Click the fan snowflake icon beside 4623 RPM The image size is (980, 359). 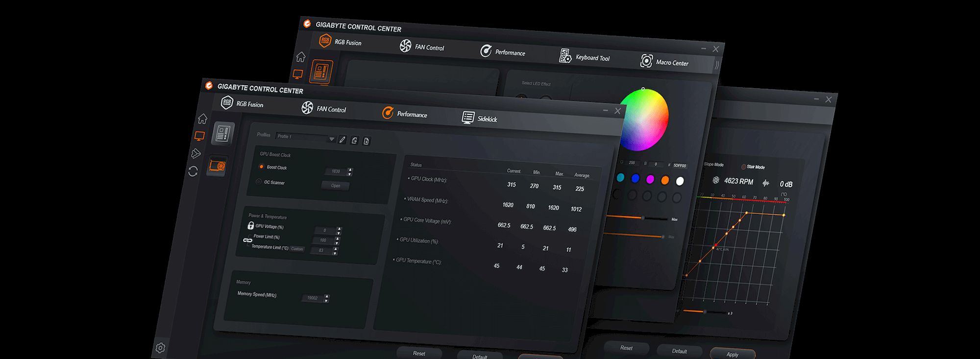pyautogui.click(x=716, y=180)
